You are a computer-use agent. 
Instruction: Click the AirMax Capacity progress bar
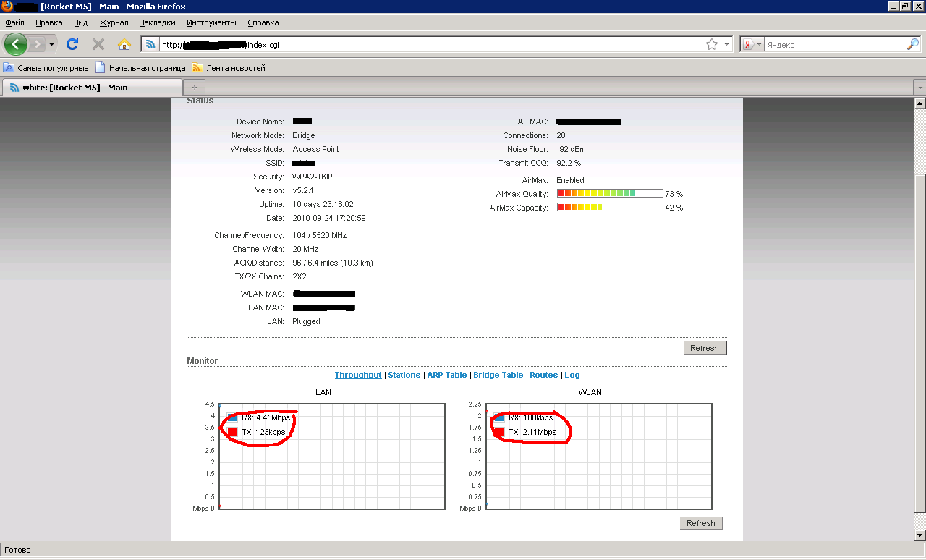coord(610,208)
